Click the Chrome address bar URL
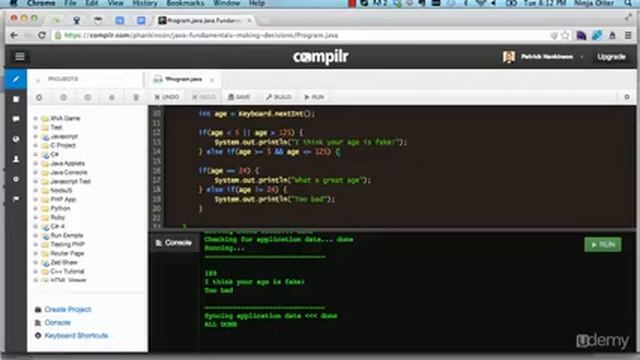Viewport: 640px width, 360px height. point(201,36)
